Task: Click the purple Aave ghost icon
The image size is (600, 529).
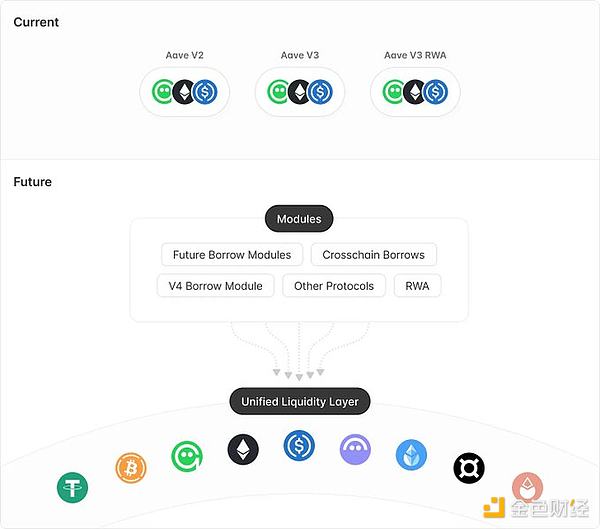Action: pyautogui.click(x=355, y=449)
